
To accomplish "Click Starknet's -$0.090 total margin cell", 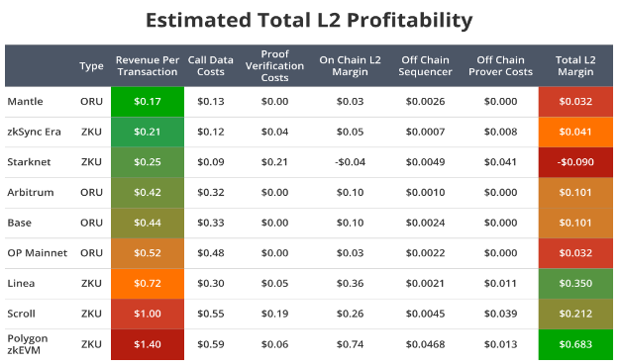I will pos(575,162).
